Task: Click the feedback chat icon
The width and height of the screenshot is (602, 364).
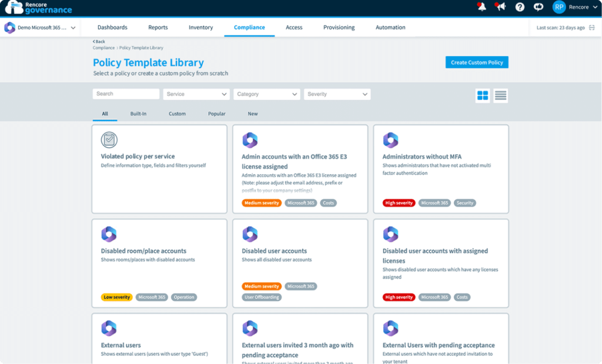Action: [539, 7]
